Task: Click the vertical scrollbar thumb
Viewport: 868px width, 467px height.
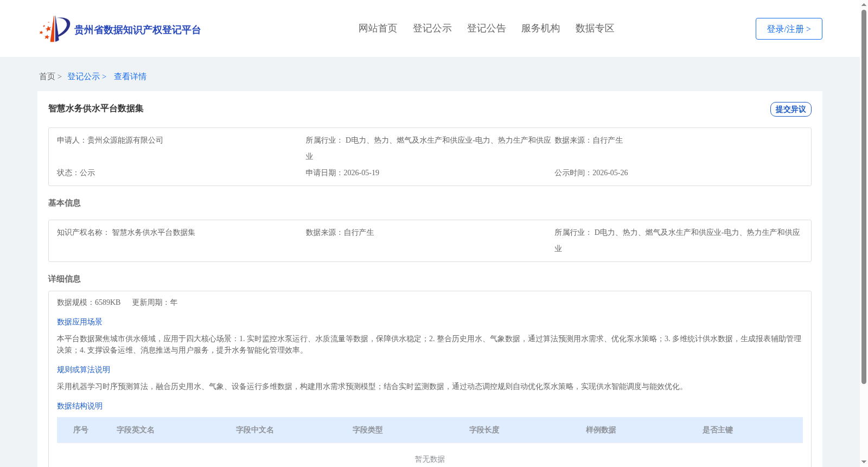Action: tap(864, 197)
